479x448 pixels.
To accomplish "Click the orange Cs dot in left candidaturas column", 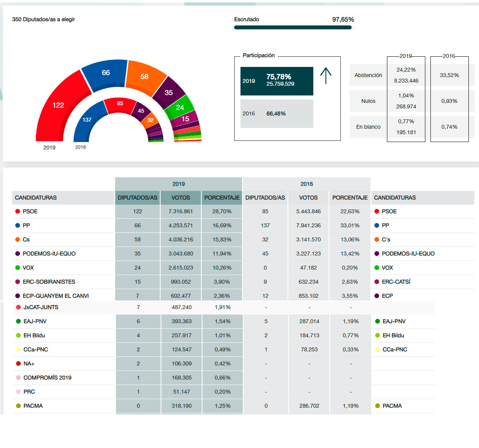I will coord(18,239).
